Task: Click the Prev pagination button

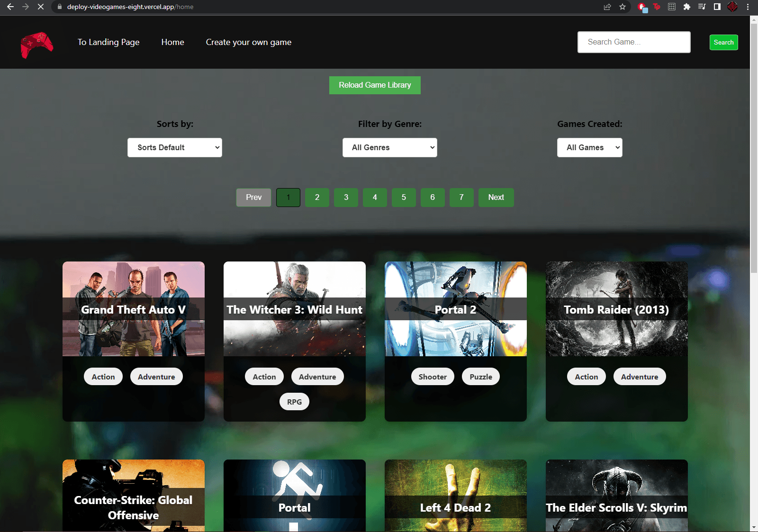Action: click(x=254, y=198)
